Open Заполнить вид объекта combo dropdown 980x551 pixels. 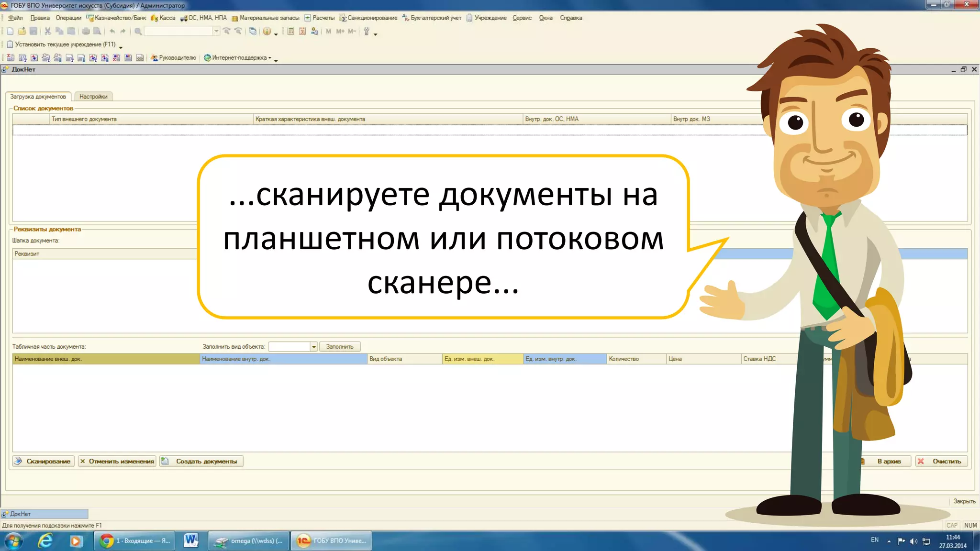(x=314, y=347)
